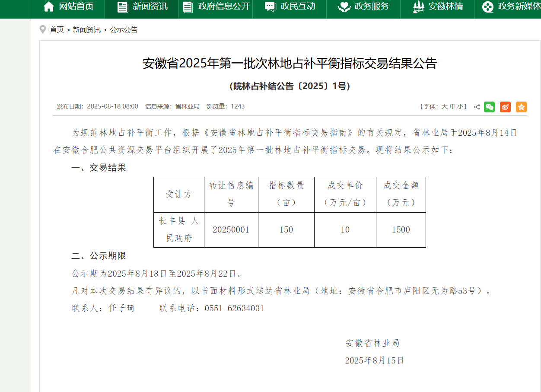Open 新闻资讯 breadcrumb link
The width and height of the screenshot is (541, 392).
pyautogui.click(x=86, y=29)
